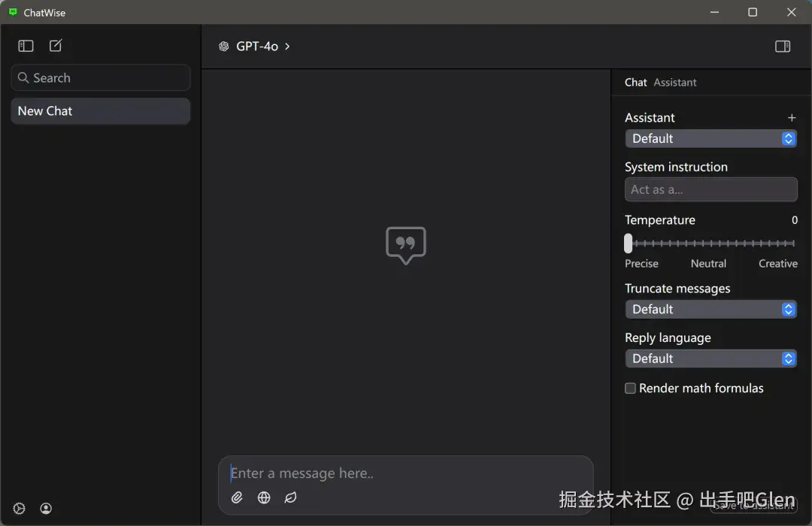Enable Render math formulas

[630, 388]
